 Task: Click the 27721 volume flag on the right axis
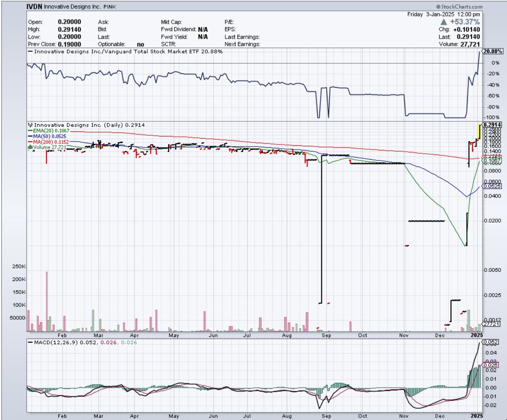click(x=490, y=324)
